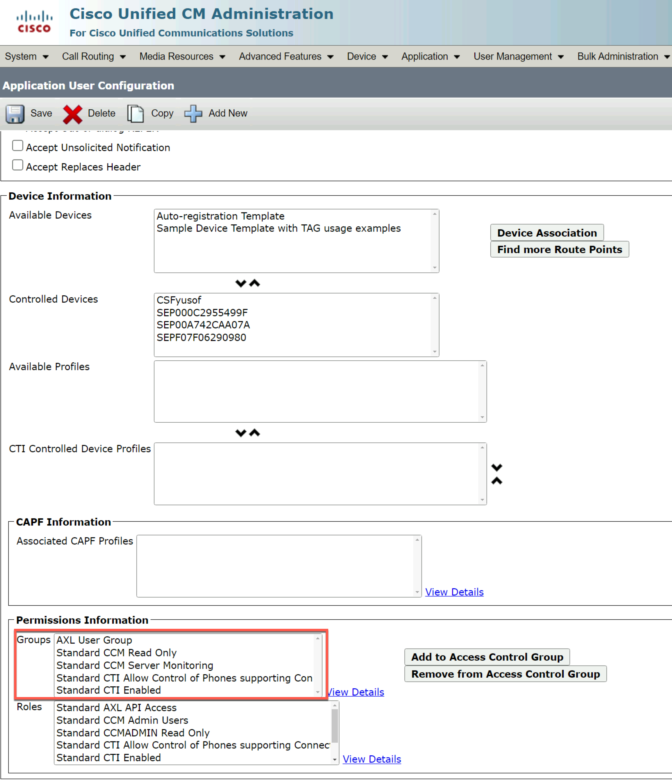Check Accept Unsolicited Notification
Image resolution: width=672 pixels, height=784 pixels.
coord(17,146)
